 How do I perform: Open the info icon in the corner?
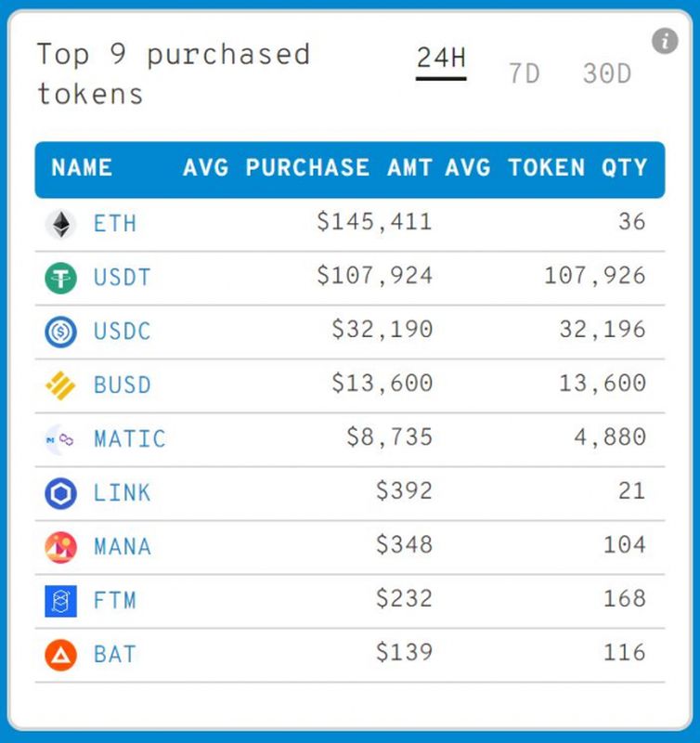tap(665, 41)
